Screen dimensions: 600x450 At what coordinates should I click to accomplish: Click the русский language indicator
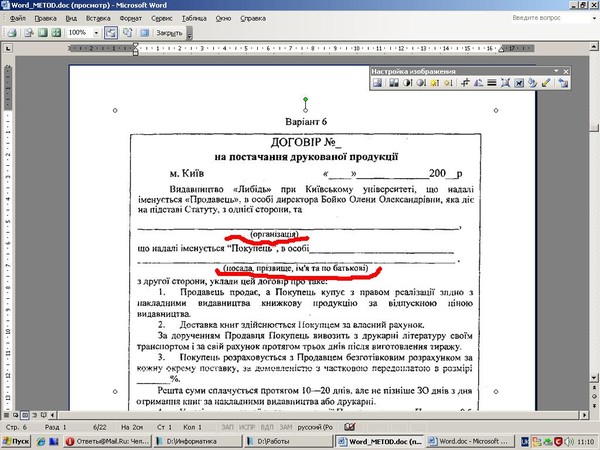click(315, 427)
